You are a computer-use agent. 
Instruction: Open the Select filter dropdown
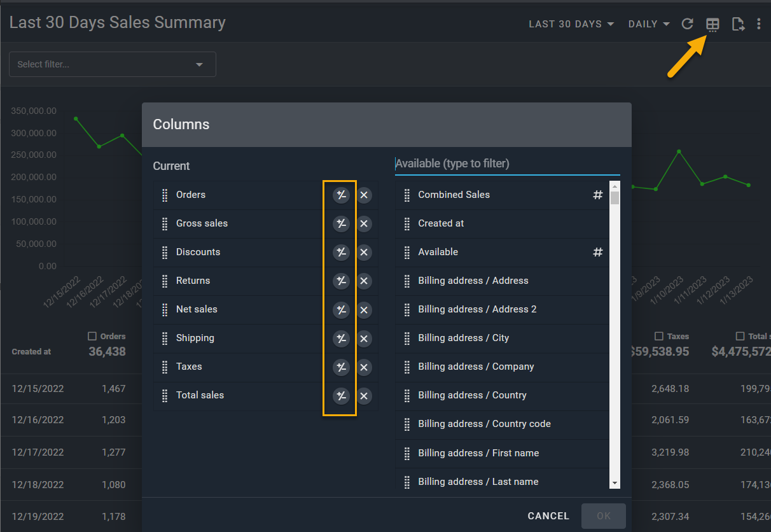pos(113,64)
